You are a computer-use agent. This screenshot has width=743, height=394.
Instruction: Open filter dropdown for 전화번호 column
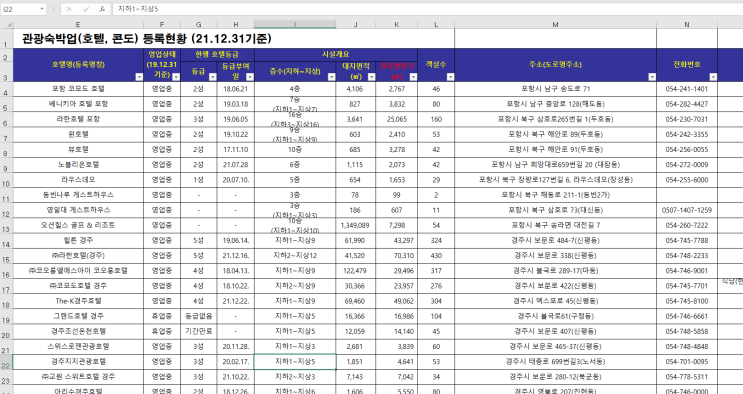pyautogui.click(x=713, y=77)
